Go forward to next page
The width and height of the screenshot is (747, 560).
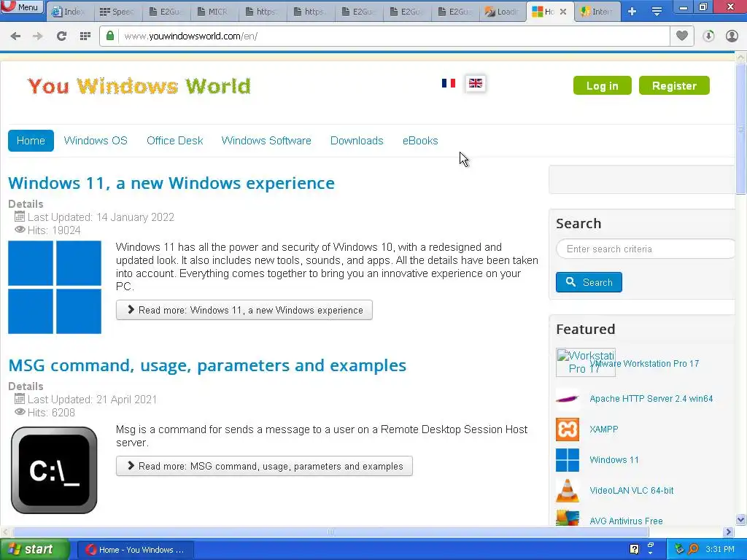[x=38, y=36]
